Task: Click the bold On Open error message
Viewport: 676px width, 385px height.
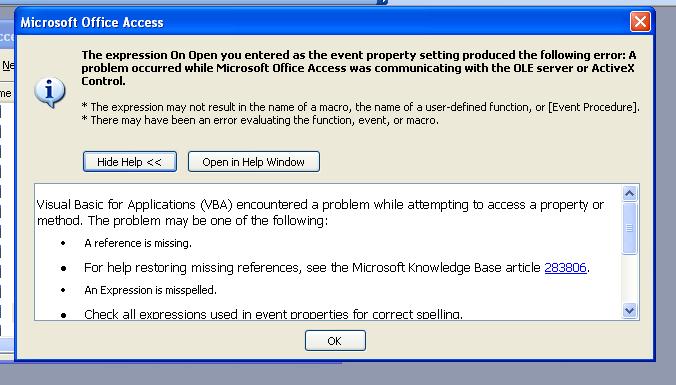Action: (359, 68)
